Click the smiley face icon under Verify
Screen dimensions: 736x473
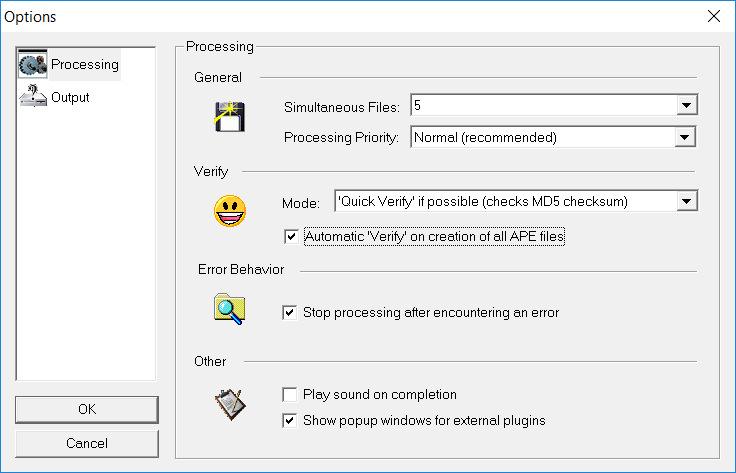(x=230, y=211)
